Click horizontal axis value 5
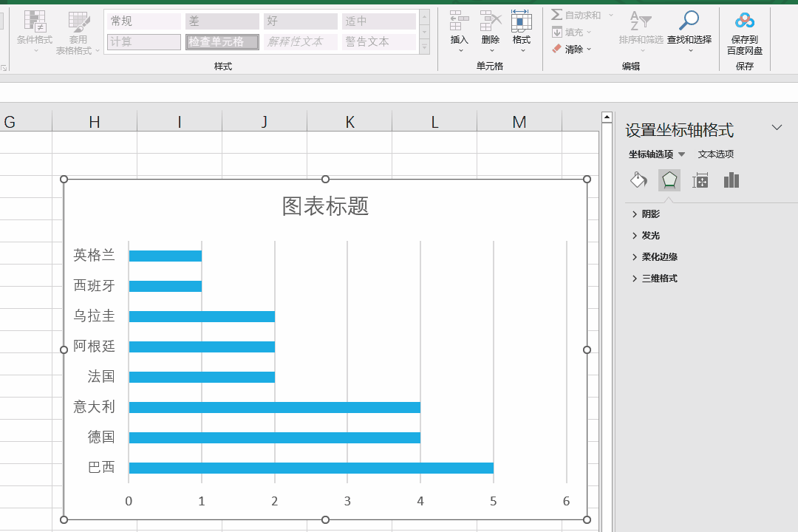Screen dimensions: 798x532 (x=493, y=501)
